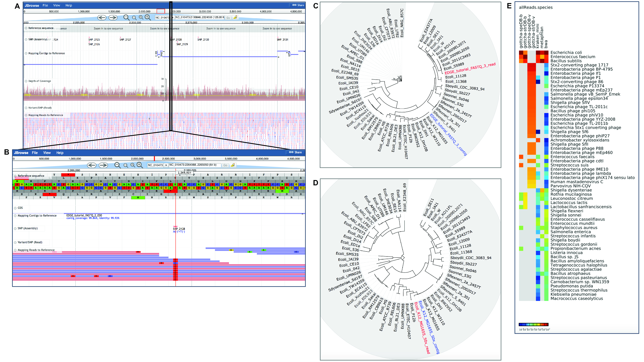Click heatmap color scale legend bar
The image size is (644, 362).
tap(534, 325)
